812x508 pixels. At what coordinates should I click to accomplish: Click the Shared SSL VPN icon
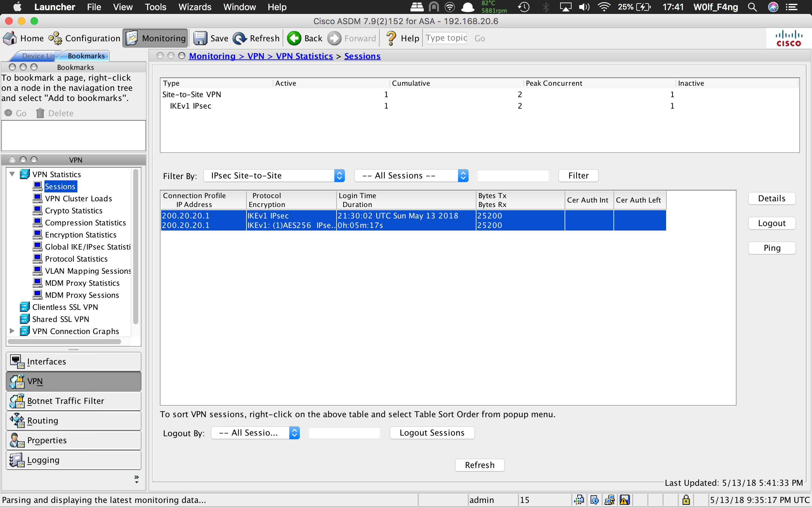point(25,319)
